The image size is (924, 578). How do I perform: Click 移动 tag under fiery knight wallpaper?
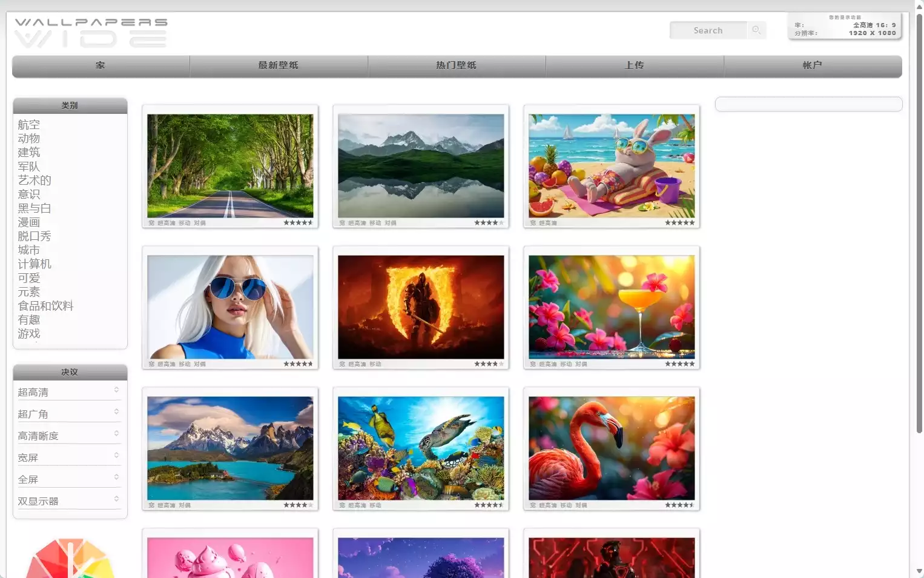tap(375, 364)
